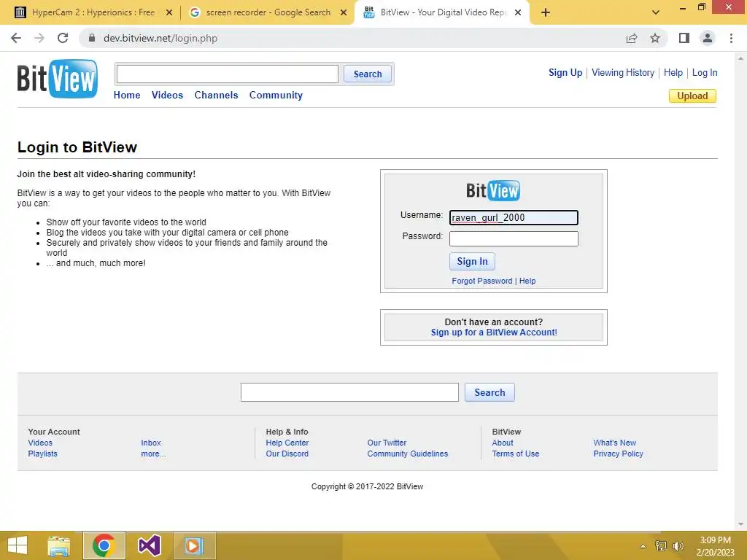Image resolution: width=747 pixels, height=560 pixels.
Task: Click the share page icon in address bar
Action: tap(632, 38)
